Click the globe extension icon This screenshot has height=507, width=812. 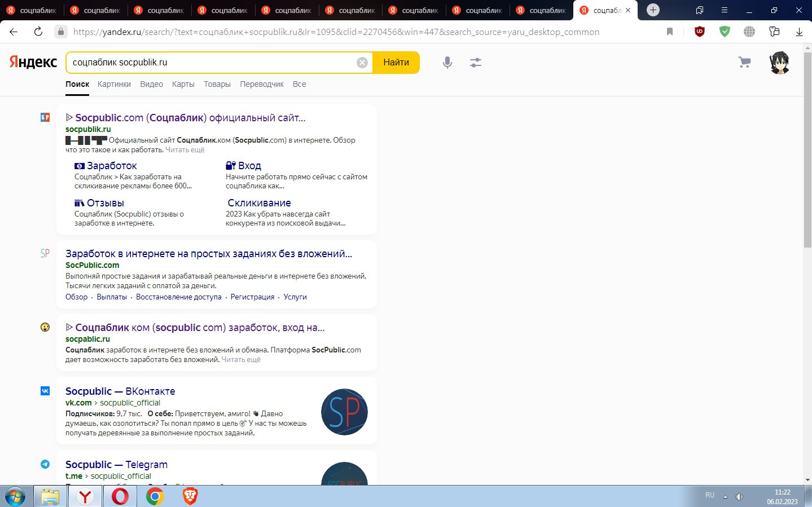coord(749,32)
